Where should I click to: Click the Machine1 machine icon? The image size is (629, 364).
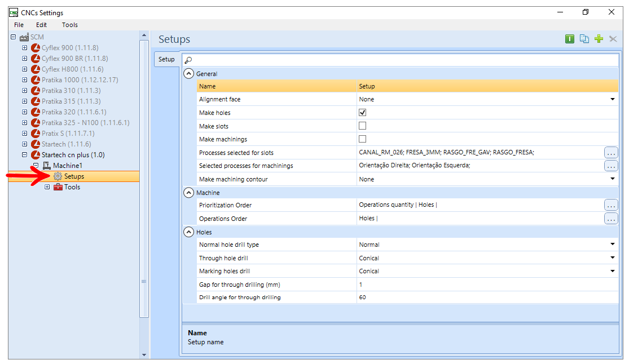point(47,166)
